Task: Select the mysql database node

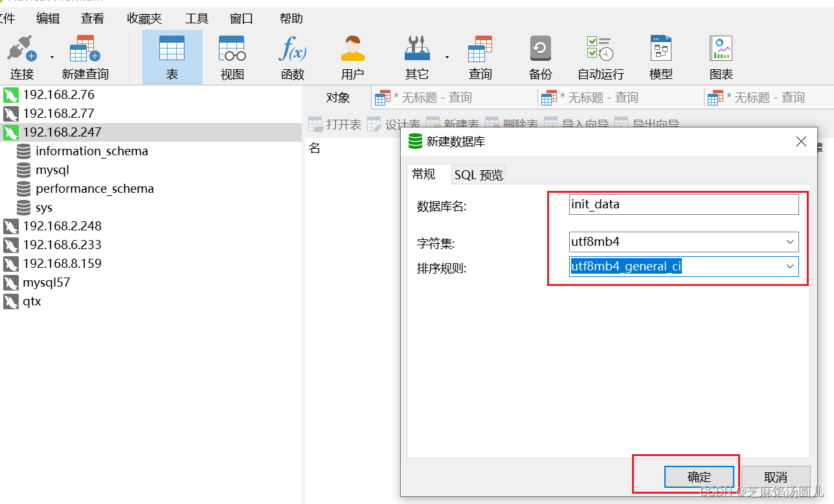Action: click(x=52, y=170)
